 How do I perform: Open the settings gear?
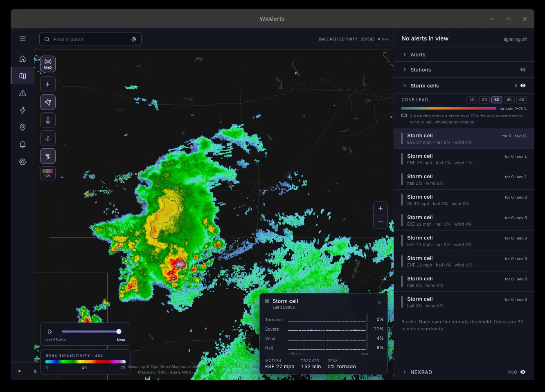[23, 161]
